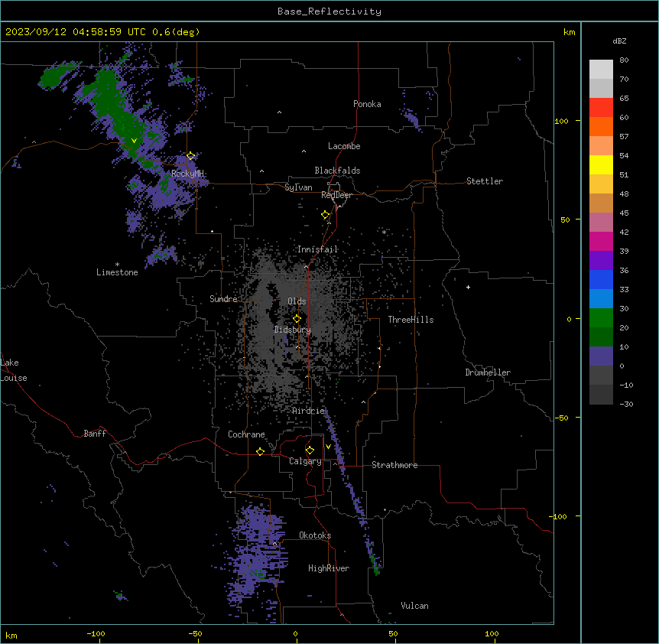Click the 80 value on the dBZ scale
659x644 pixels.
coord(624,60)
